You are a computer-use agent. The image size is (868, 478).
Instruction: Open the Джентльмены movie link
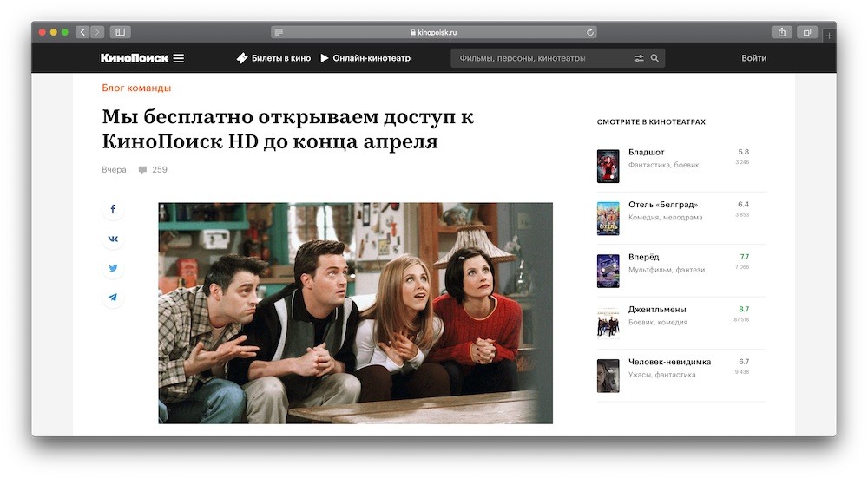(x=657, y=310)
